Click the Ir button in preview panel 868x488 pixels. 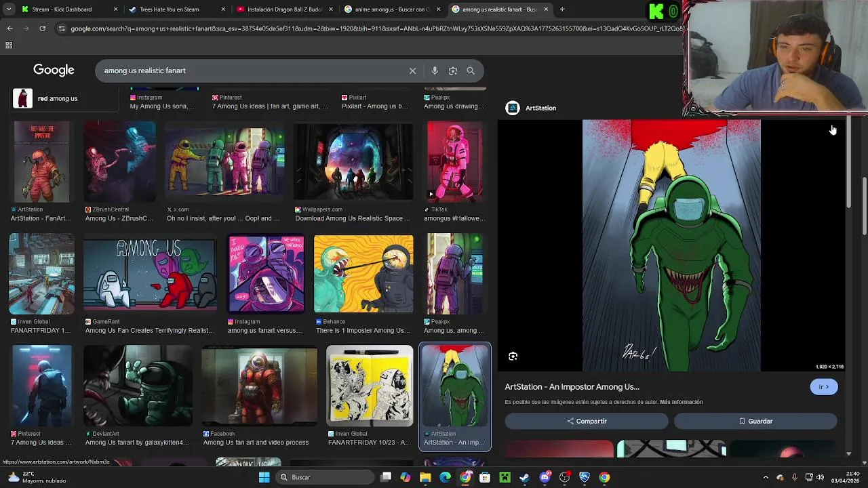tap(824, 387)
